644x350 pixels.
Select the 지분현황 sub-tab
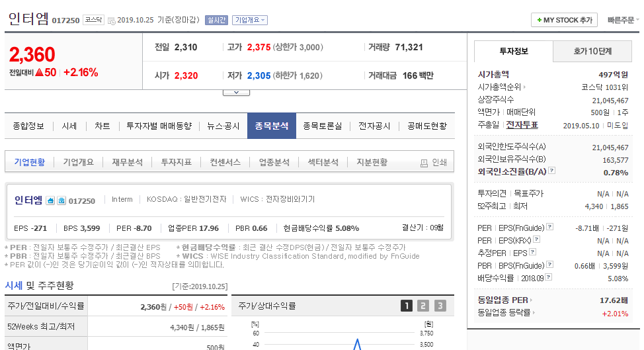[x=372, y=162]
